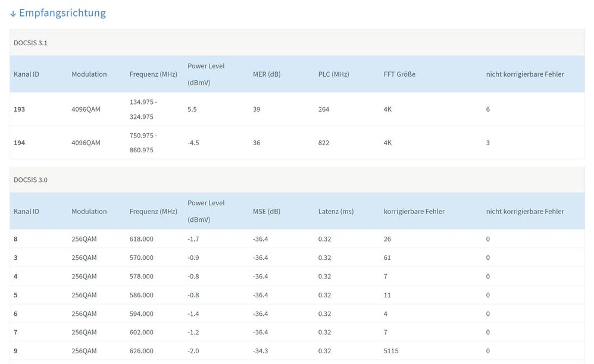The height and width of the screenshot is (364, 594).
Task: Click DOCSIS 3.1 MER (dB) column header
Action: point(267,74)
